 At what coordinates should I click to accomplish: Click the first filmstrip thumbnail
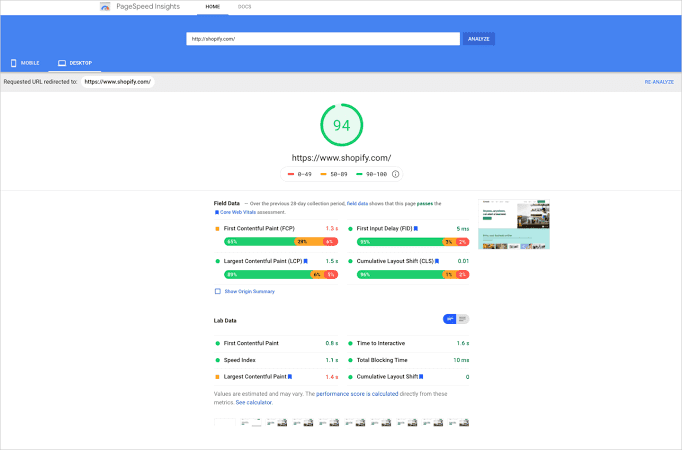(x=224, y=422)
